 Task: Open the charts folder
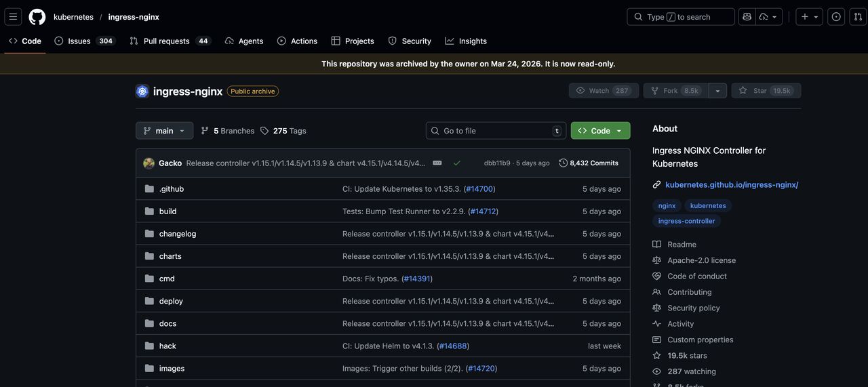[x=170, y=256]
